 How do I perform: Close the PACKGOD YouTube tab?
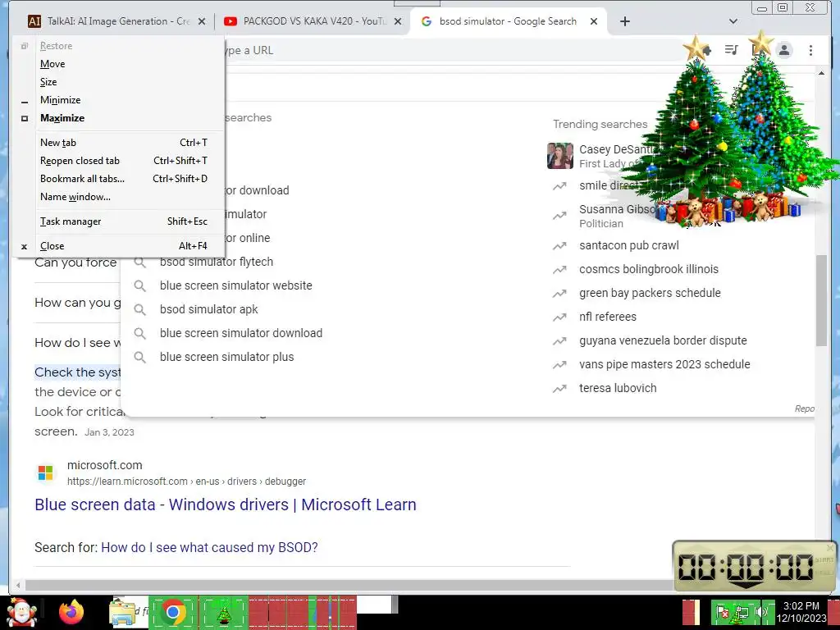pyautogui.click(x=398, y=21)
